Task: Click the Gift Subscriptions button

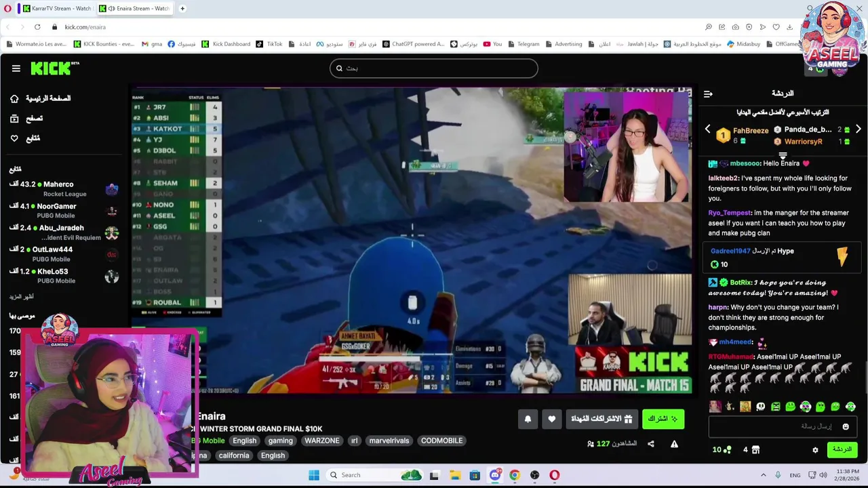Action: 601,419
